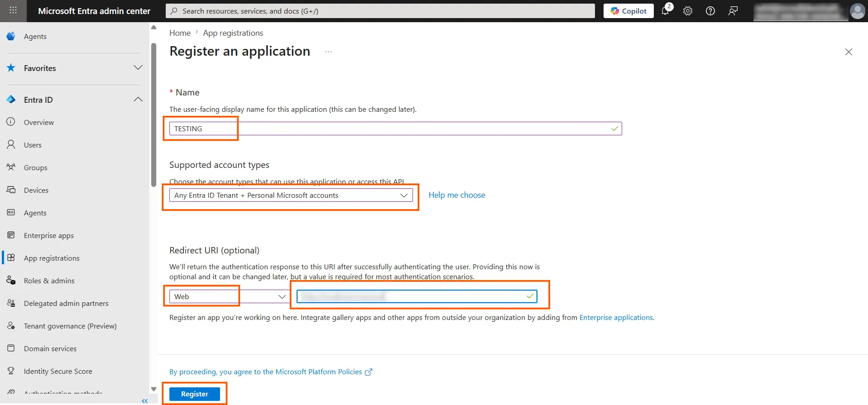
Task: Click the Roles & admins icon
Action: pyautogui.click(x=11, y=281)
